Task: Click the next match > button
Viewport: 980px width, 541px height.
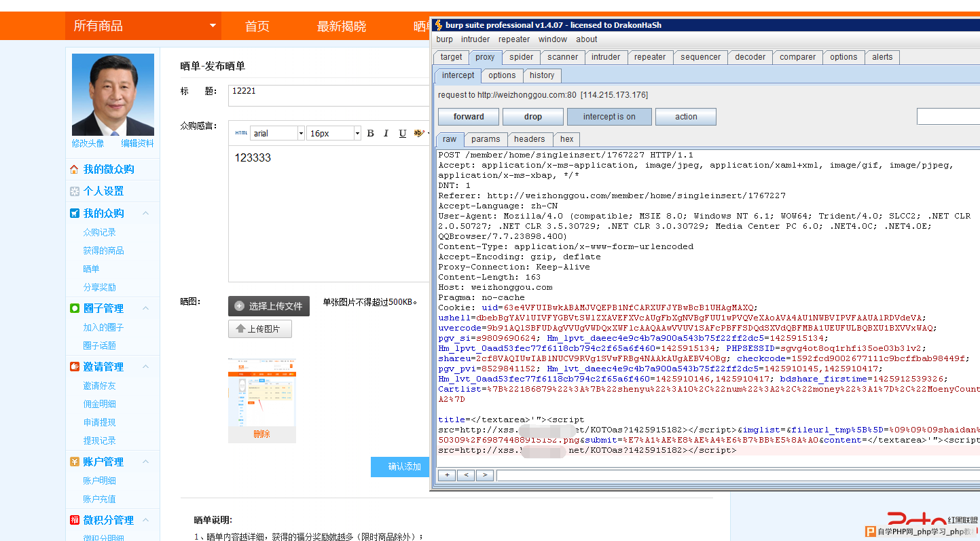Action: 484,475
